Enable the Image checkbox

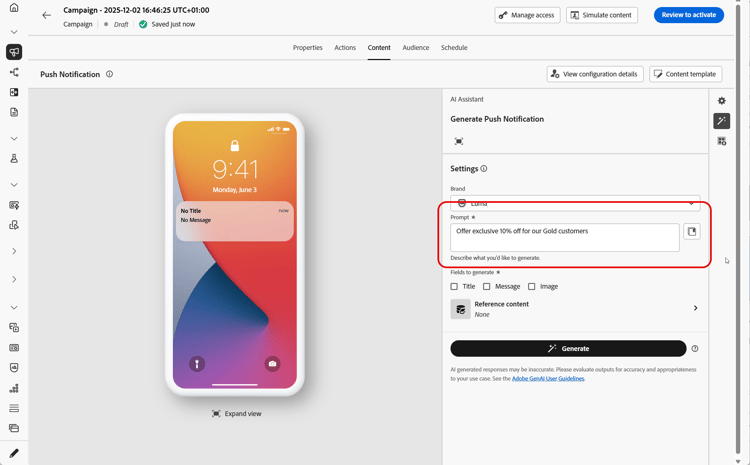(x=531, y=287)
